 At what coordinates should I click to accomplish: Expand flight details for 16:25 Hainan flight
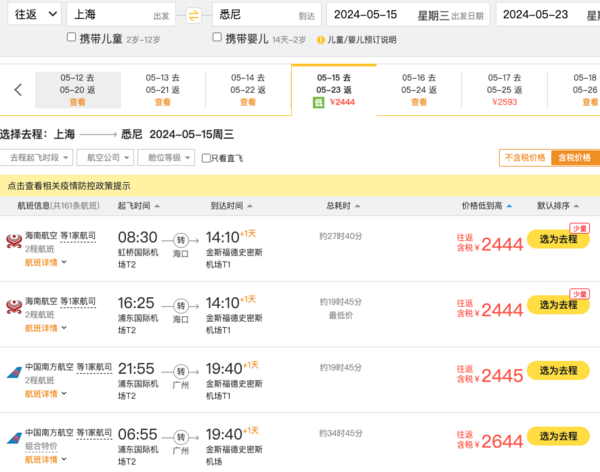coord(46,328)
